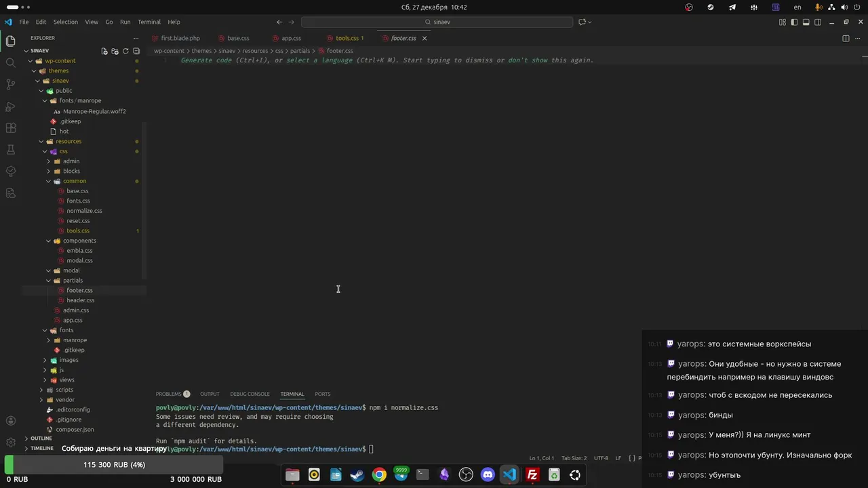The width and height of the screenshot is (868, 488).
Task: Open the Extensions view in activity bar
Action: click(10, 128)
